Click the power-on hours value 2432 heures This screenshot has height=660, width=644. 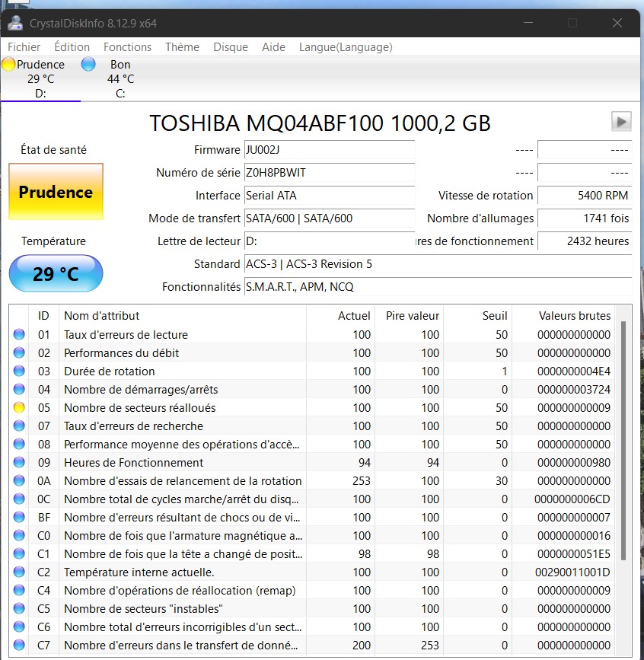(585, 241)
